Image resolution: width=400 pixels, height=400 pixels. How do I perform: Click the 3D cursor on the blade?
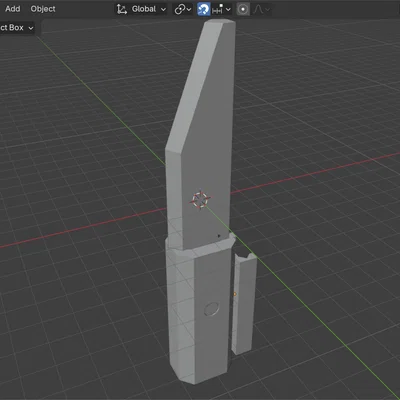coord(201,199)
